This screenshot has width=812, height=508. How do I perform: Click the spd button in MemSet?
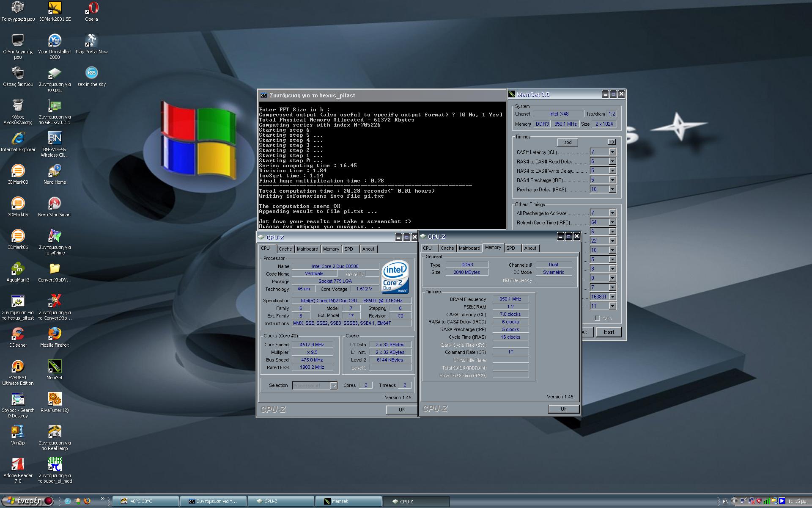(568, 142)
